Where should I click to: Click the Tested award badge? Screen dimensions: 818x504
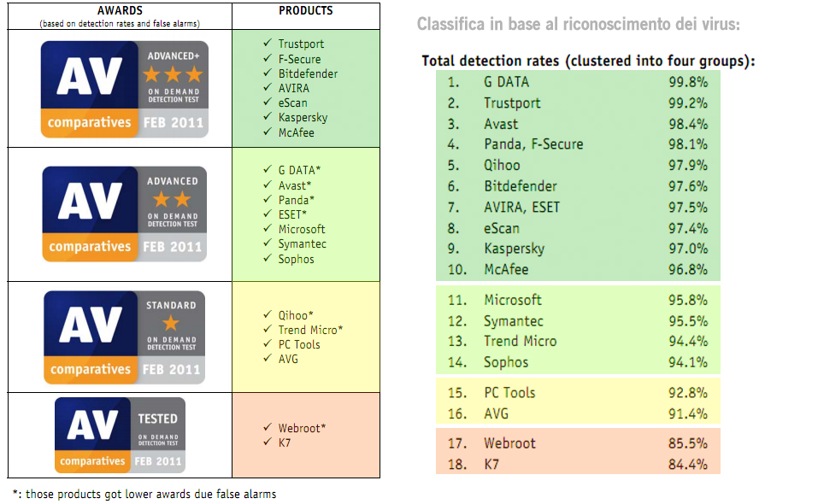(x=120, y=436)
